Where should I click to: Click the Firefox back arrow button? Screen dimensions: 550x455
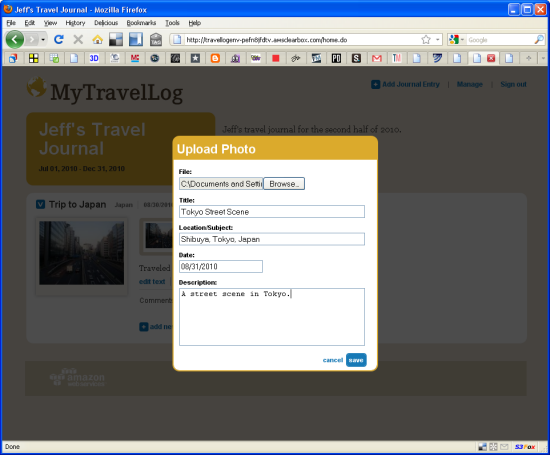pyautogui.click(x=14, y=39)
